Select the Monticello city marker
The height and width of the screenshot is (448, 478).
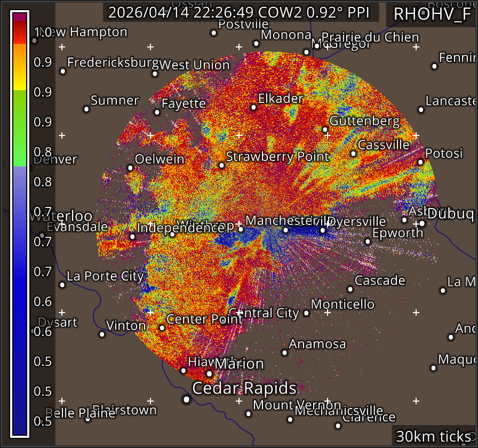click(x=306, y=313)
